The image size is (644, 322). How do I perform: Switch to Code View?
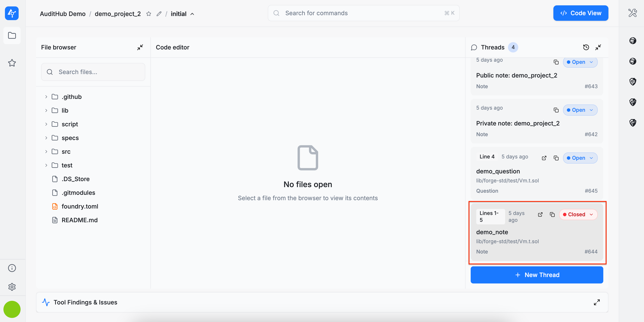(581, 13)
